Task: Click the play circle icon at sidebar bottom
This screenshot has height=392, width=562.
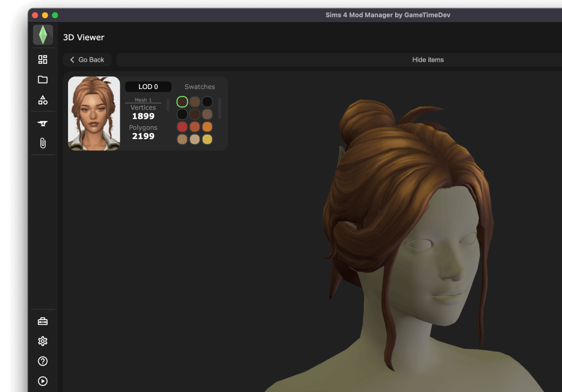Action: point(43,381)
